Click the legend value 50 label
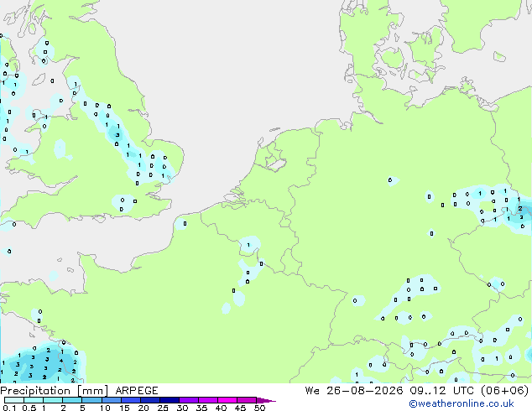 tap(259, 408)
